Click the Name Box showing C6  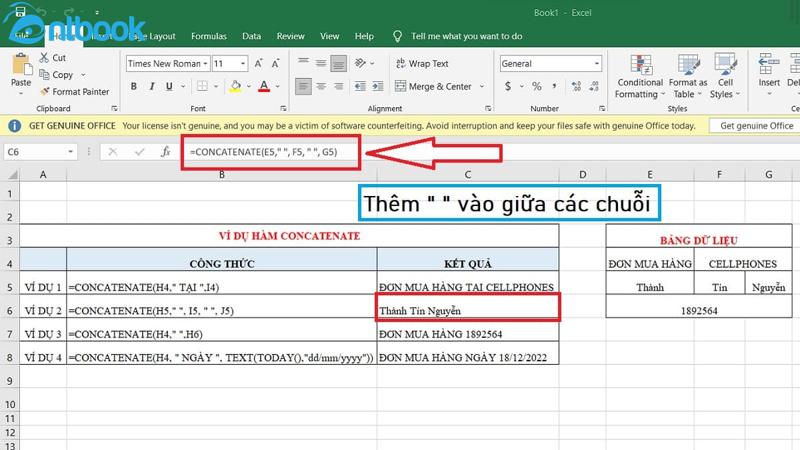(41, 152)
